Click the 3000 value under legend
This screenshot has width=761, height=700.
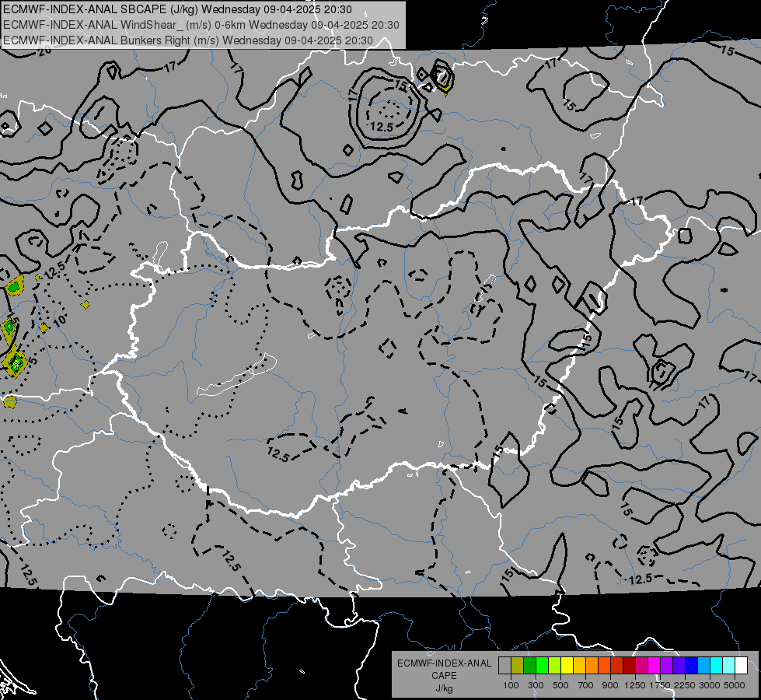710,685
